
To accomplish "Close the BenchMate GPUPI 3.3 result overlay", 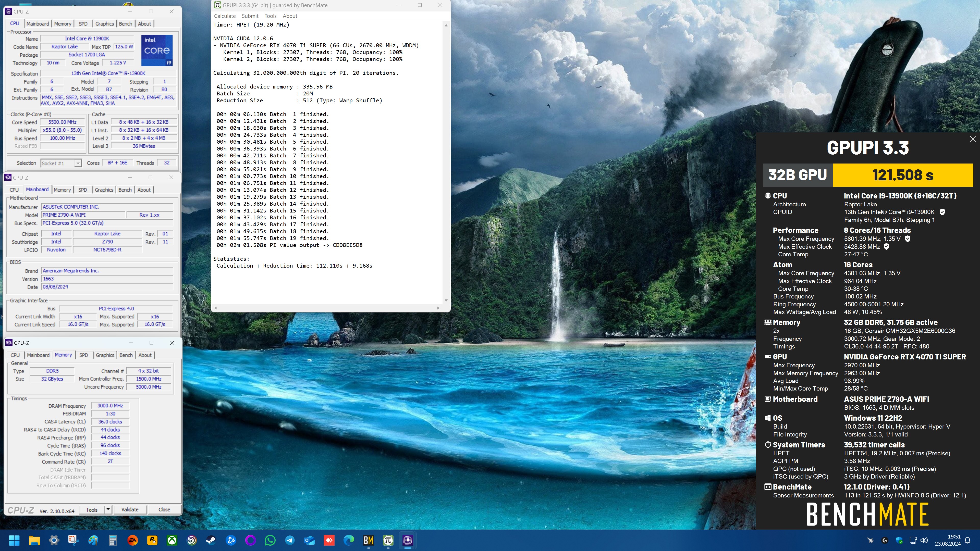I will (972, 139).
